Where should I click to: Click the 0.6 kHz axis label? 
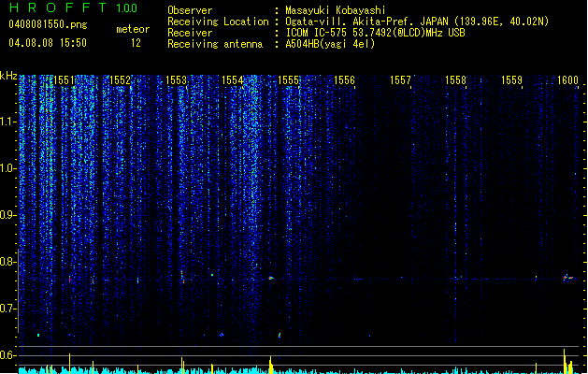7,355
